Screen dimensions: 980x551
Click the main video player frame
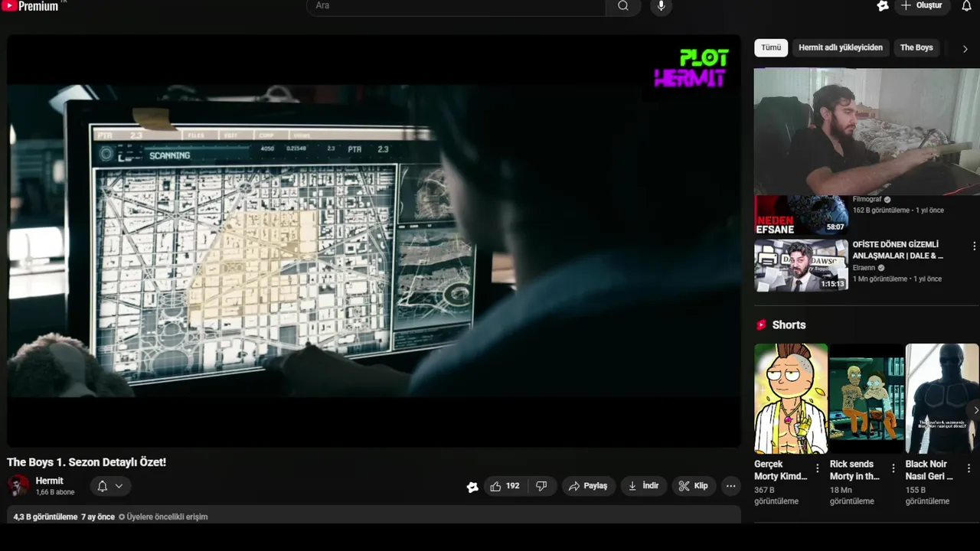[x=374, y=240]
